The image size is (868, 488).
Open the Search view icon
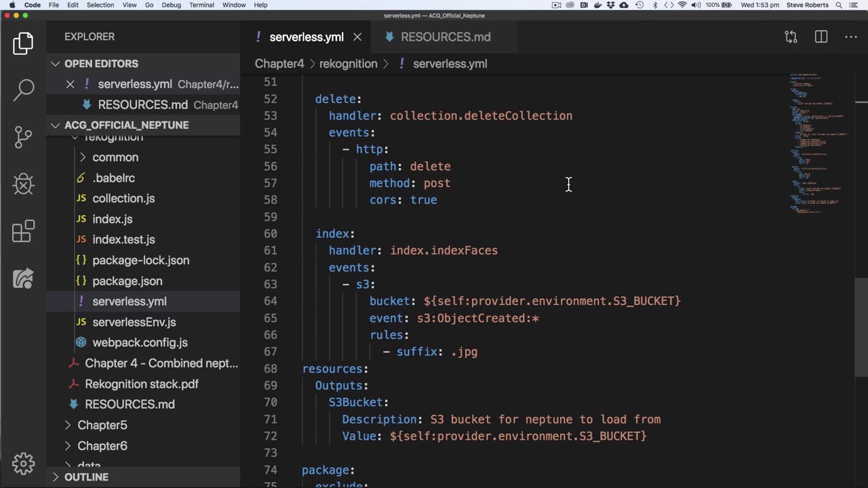(23, 89)
